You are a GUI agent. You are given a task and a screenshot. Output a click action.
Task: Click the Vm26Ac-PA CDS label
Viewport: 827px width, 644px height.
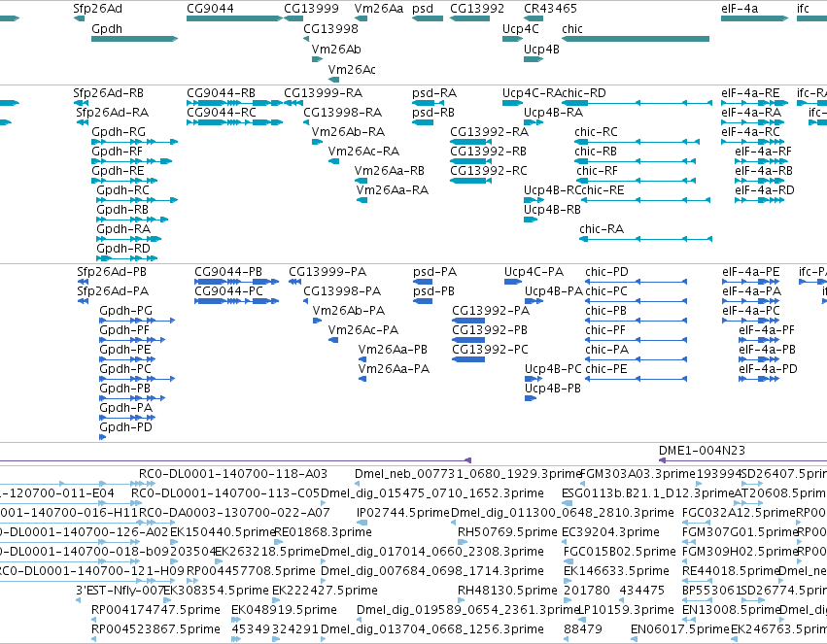(x=363, y=330)
